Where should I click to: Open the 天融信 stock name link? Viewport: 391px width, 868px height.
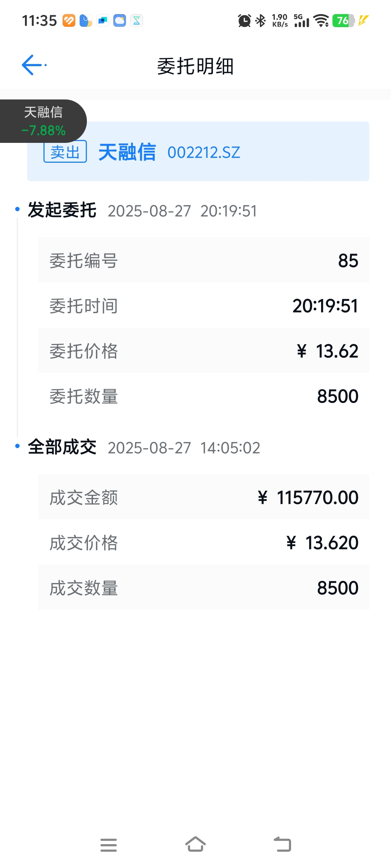(127, 152)
